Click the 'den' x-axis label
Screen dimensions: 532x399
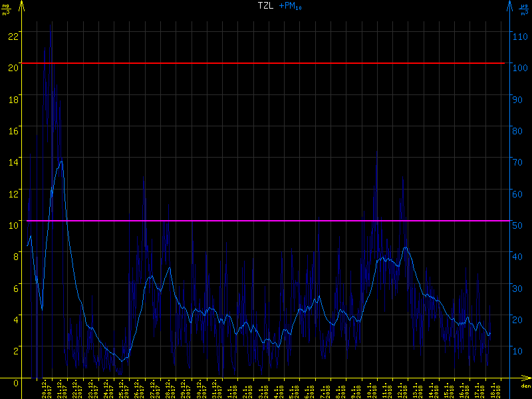(525, 386)
